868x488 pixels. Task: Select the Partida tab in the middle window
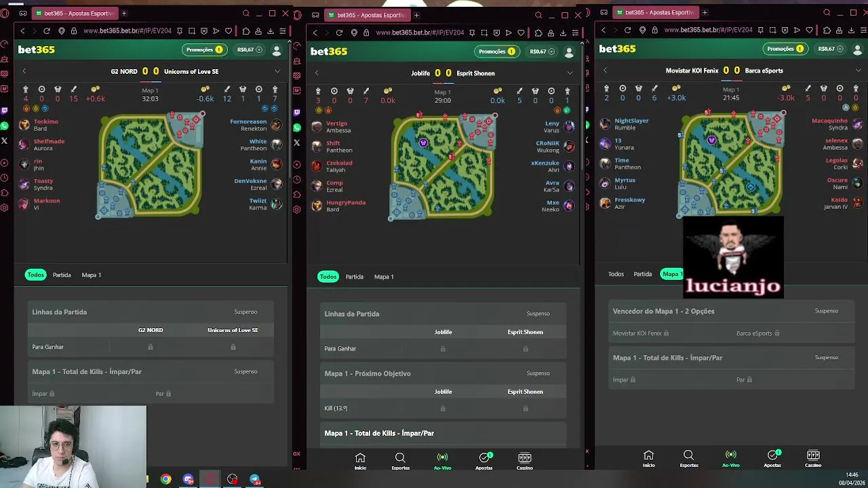coord(354,277)
